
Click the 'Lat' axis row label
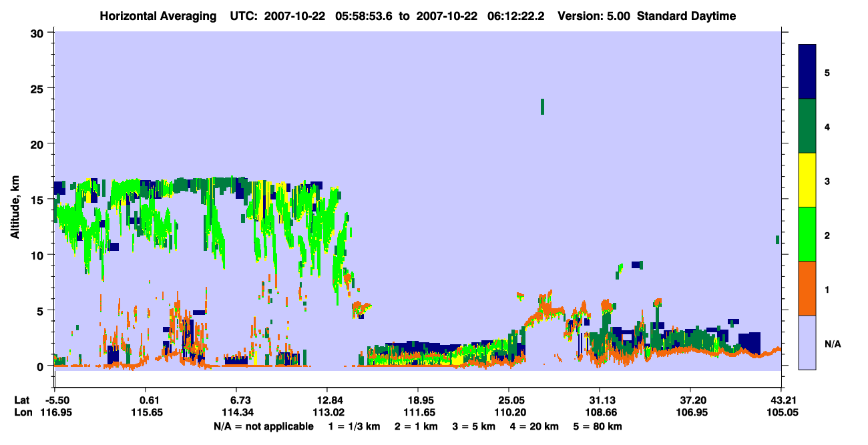click(22, 400)
